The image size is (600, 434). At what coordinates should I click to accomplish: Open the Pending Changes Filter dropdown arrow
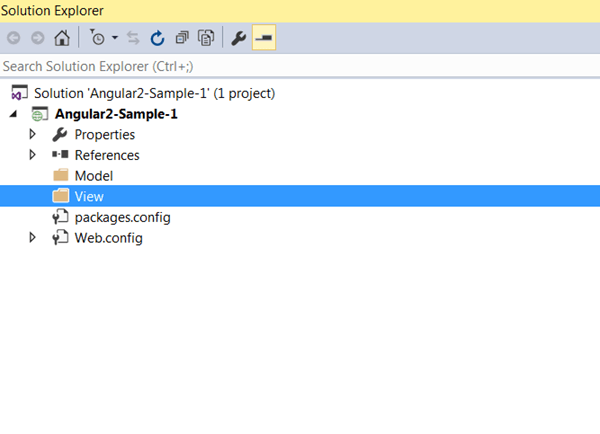(114, 39)
